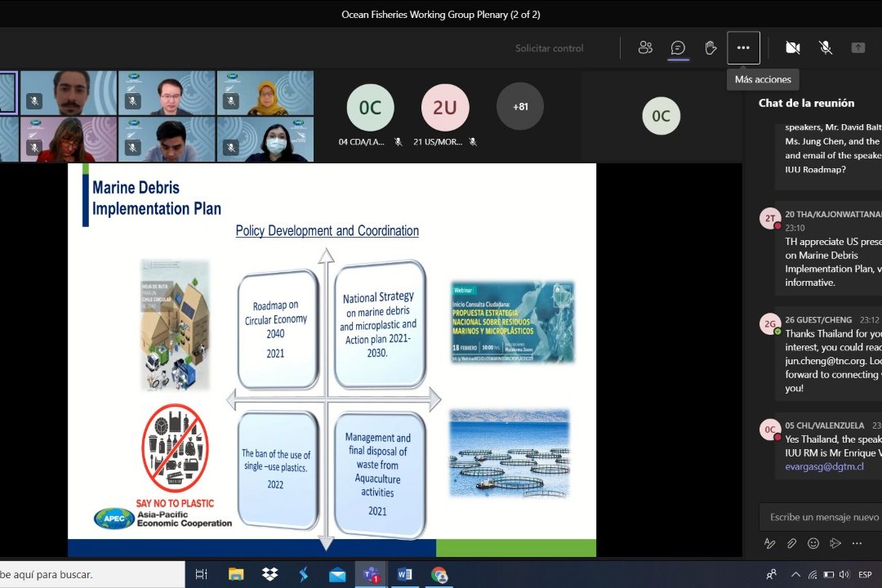This screenshot has height=588, width=882.
Task: Click the Roadmap on Circular Economy box
Action: [278, 329]
